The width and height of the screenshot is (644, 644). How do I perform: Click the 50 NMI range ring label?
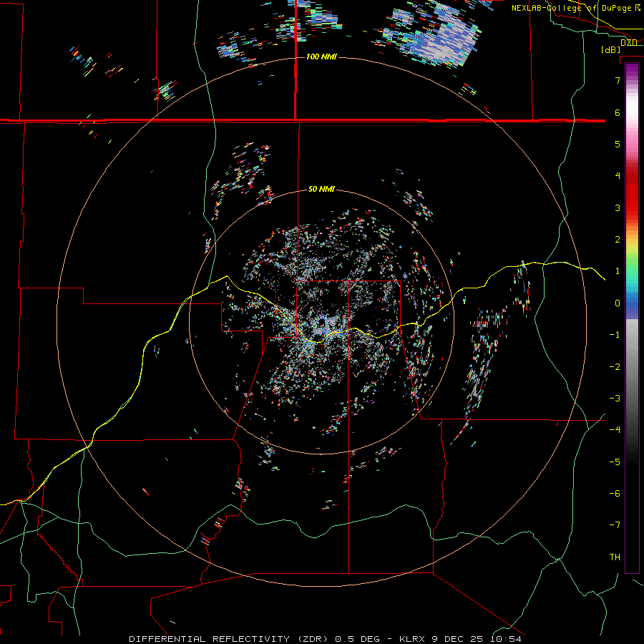click(321, 190)
